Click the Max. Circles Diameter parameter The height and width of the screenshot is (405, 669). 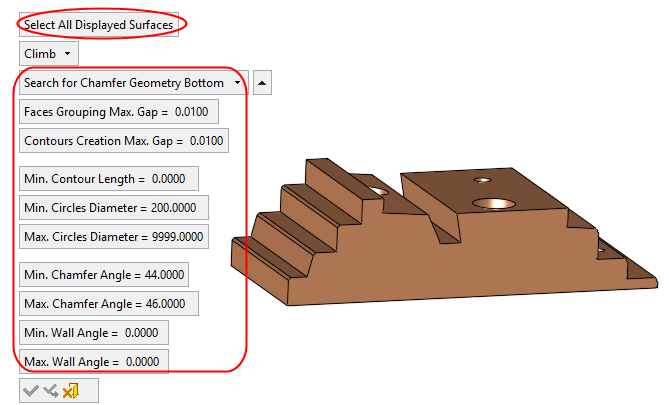[114, 237]
